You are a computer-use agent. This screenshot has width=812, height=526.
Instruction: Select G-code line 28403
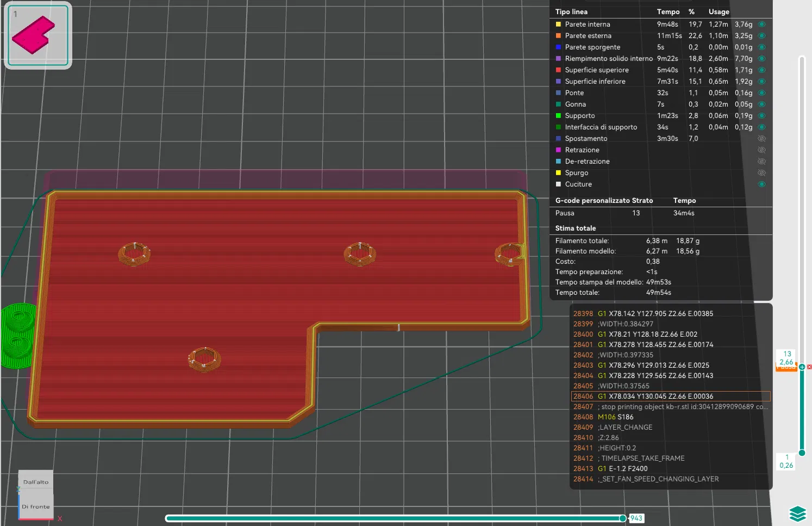point(671,366)
